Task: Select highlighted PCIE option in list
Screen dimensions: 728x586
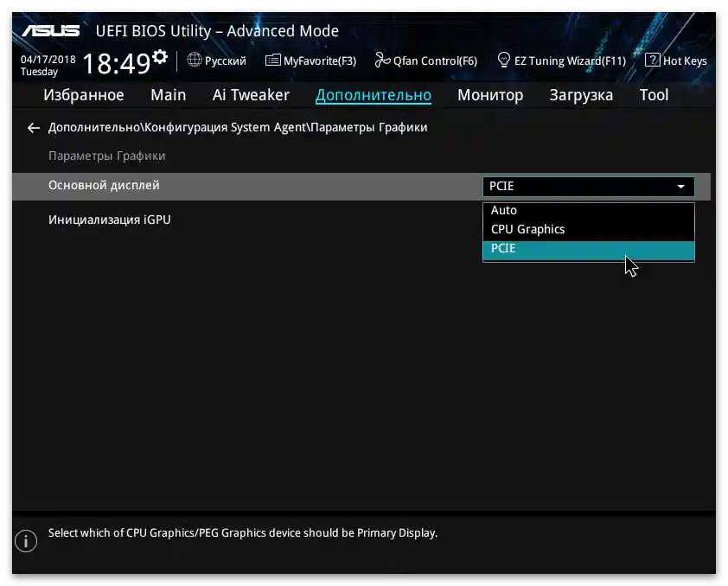Action: [x=589, y=250]
